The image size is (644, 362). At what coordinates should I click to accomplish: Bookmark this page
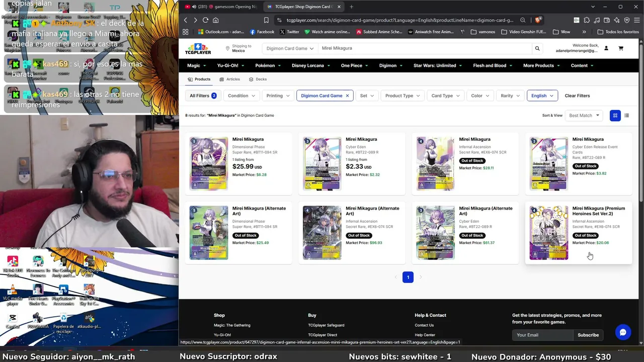tap(266, 20)
